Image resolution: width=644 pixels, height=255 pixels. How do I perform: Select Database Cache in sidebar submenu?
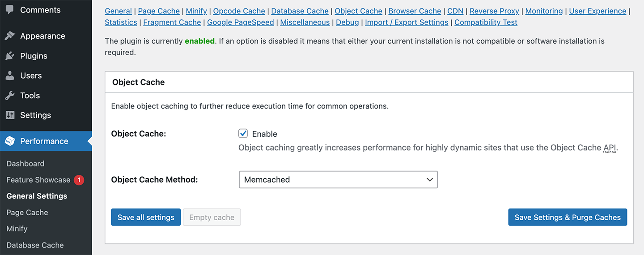(35, 245)
